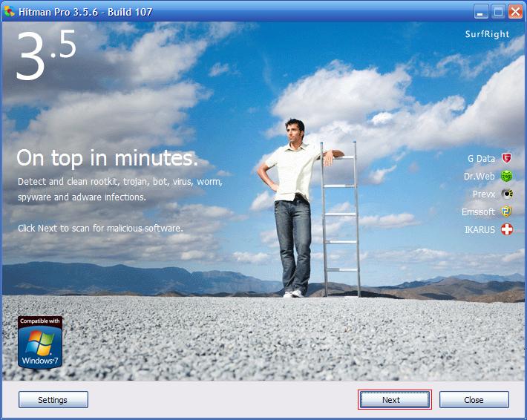Click the Close button at the bottom
The height and width of the screenshot is (420, 527).
click(x=474, y=399)
